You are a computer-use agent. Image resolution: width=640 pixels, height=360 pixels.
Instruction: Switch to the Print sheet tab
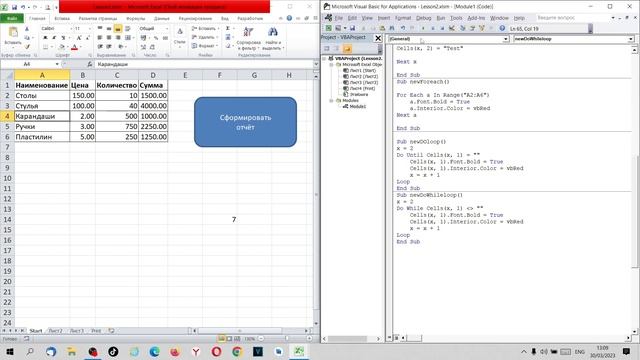[x=96, y=331]
